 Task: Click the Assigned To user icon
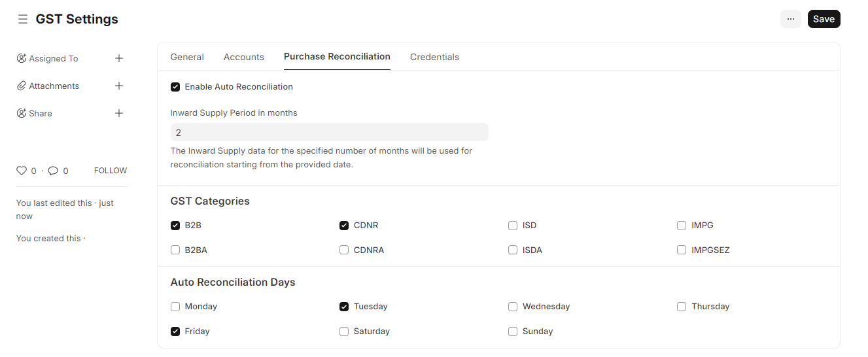[22, 58]
